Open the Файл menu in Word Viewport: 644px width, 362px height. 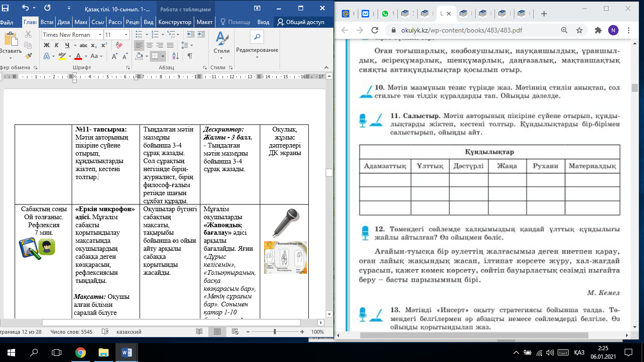coord(7,22)
